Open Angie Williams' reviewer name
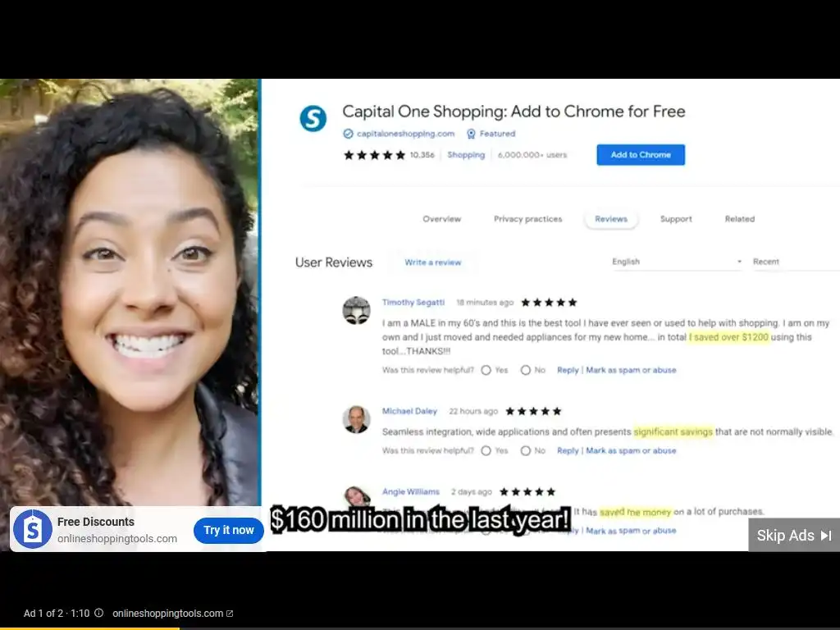 click(x=410, y=492)
